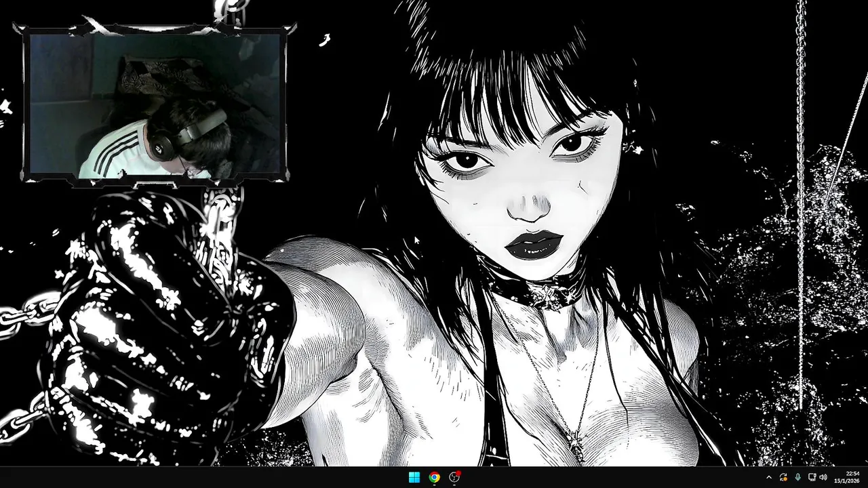Open OBS Studio from the taskbar
The image size is (868, 488).
click(454, 477)
